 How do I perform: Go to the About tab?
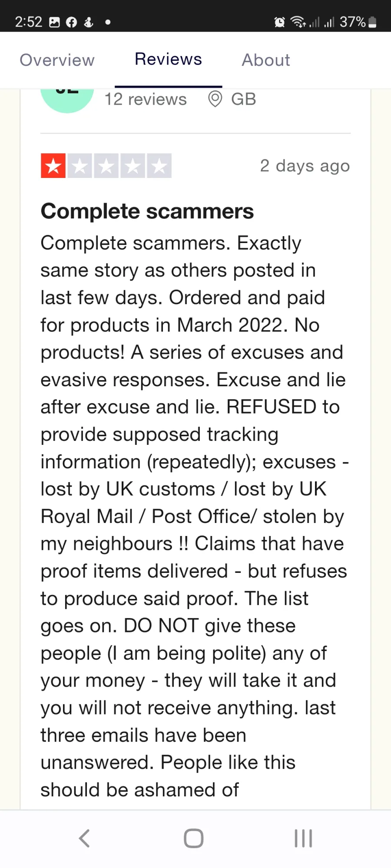pos(266,60)
